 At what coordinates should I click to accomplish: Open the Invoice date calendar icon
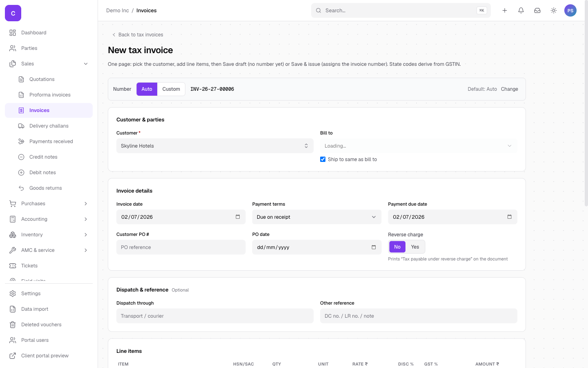click(238, 217)
